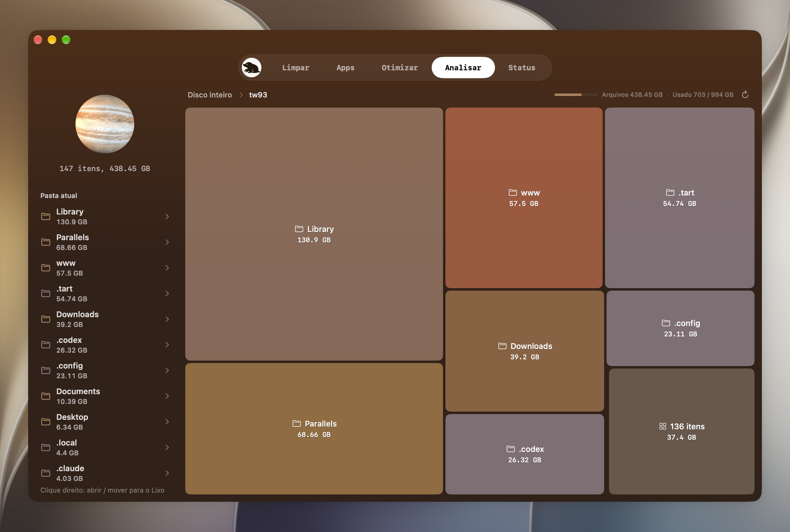Open the .config treemap tile
This screenshot has width=790, height=532.
point(680,328)
